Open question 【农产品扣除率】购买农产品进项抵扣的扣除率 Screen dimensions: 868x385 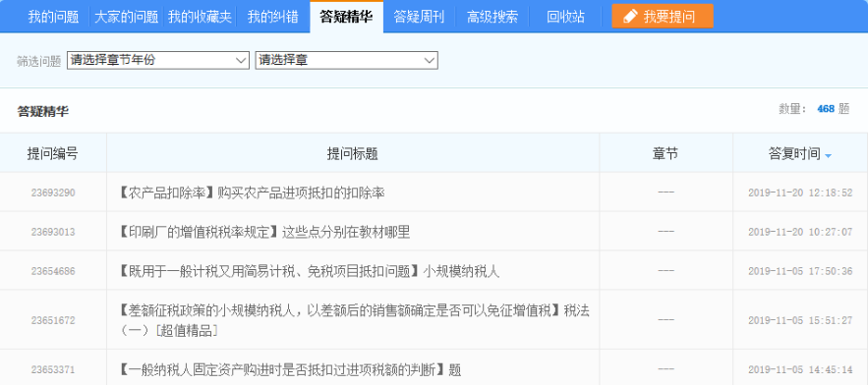(x=252, y=193)
